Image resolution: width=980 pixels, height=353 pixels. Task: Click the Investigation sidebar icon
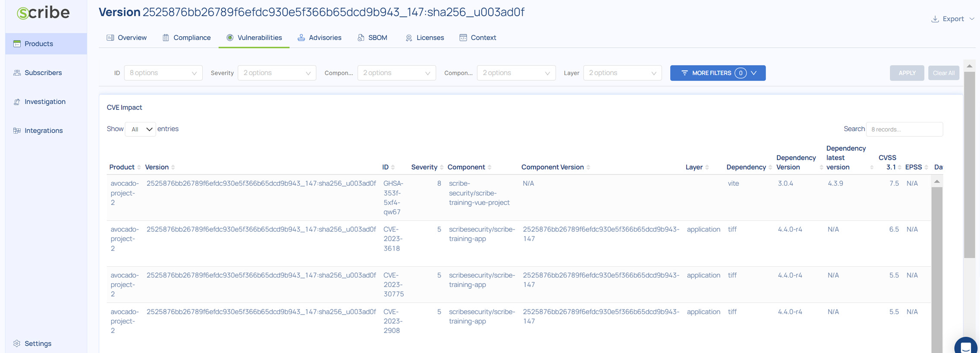tap(17, 102)
